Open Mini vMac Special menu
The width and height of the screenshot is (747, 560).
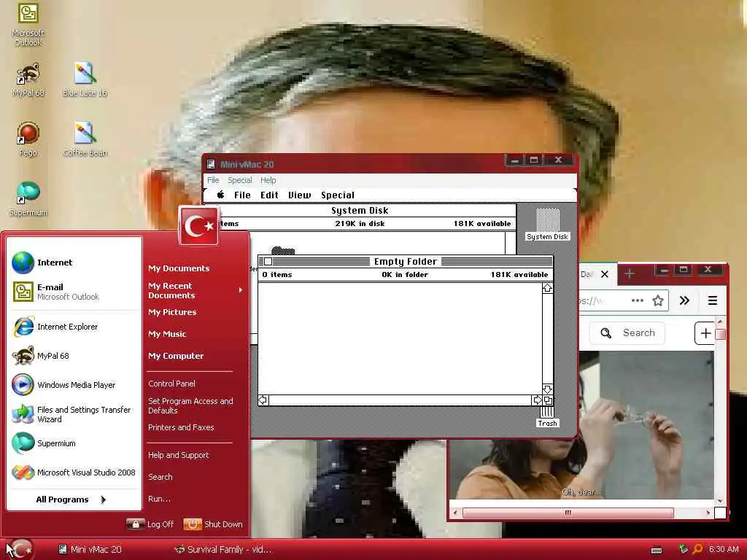click(239, 180)
